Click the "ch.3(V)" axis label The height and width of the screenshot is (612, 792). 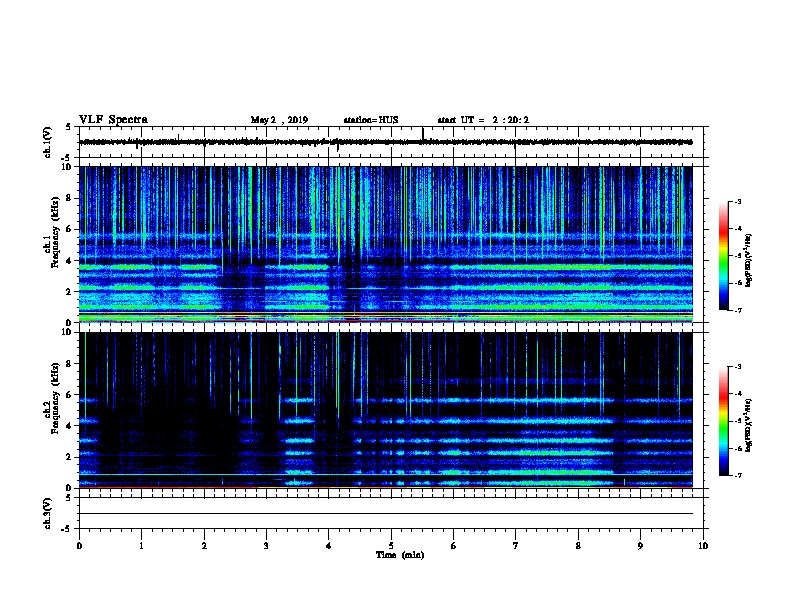[48, 513]
